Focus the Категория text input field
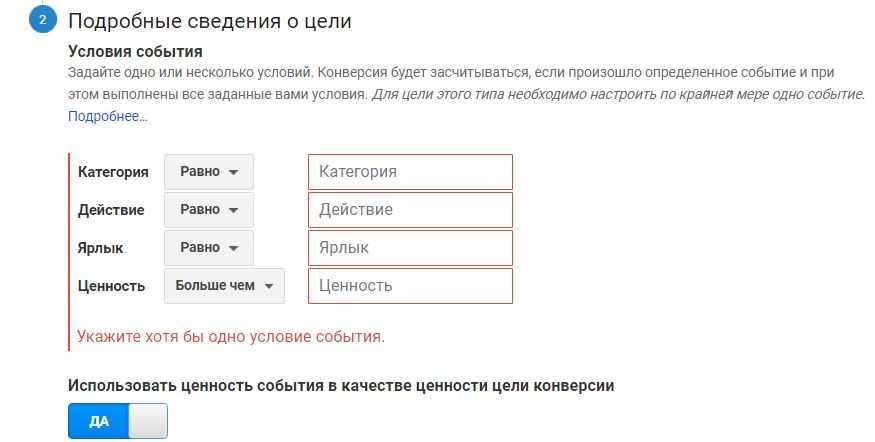 click(x=410, y=172)
